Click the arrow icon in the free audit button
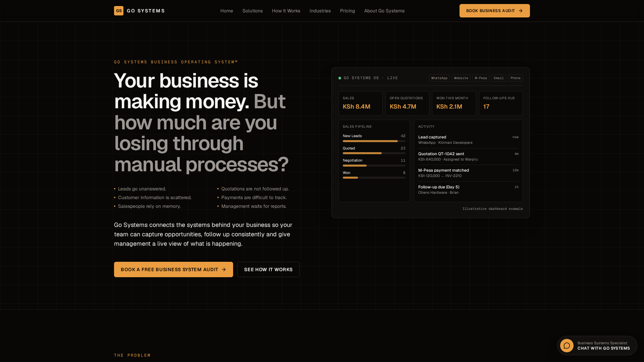 click(224, 269)
